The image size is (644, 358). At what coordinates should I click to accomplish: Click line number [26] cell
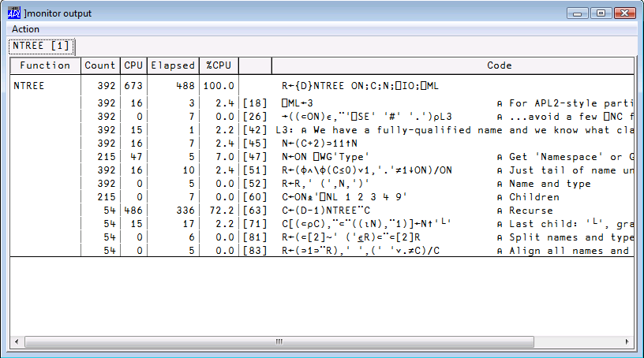click(255, 117)
